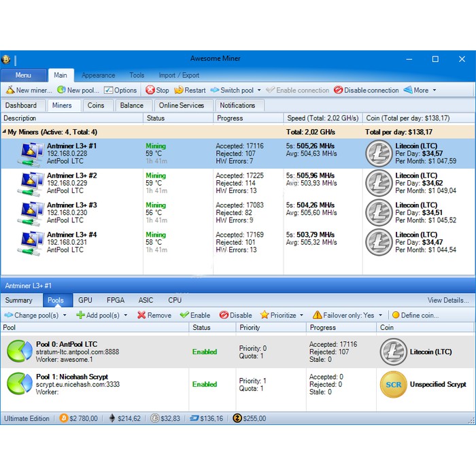The image size is (476, 476).
Task: Click the View Details link
Action: tap(447, 300)
